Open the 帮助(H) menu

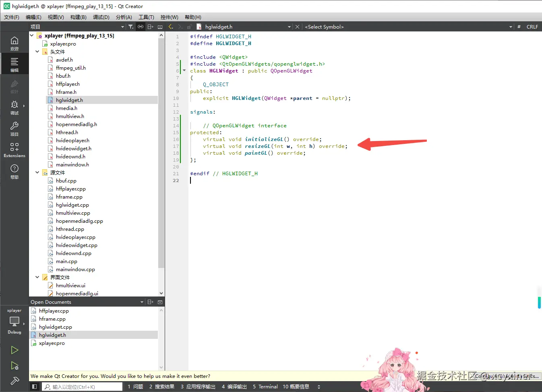pyautogui.click(x=193, y=17)
